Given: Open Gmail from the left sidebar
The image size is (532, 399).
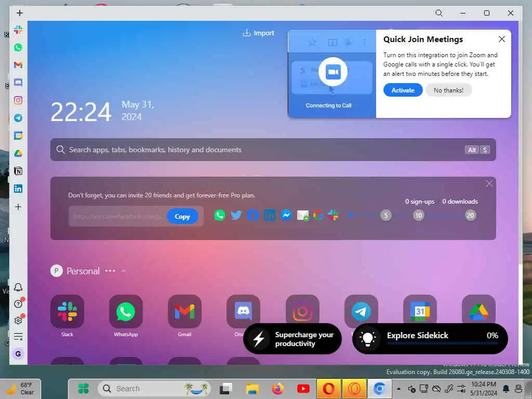Looking at the screenshot, I should pos(18,65).
